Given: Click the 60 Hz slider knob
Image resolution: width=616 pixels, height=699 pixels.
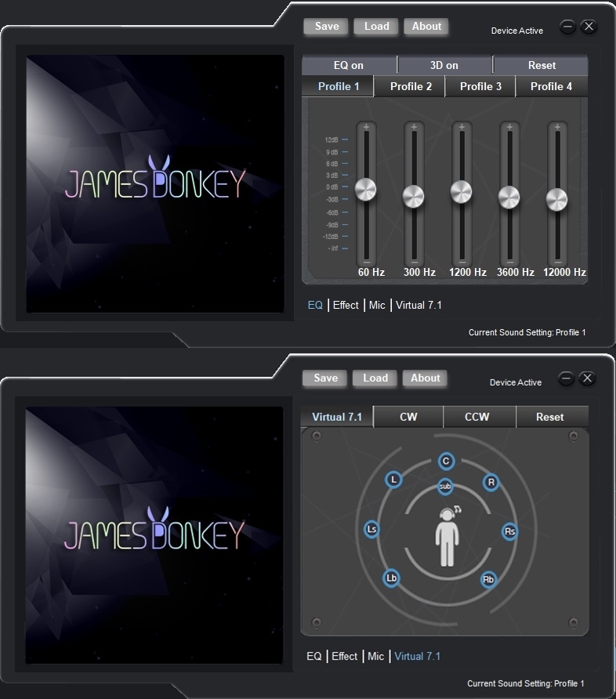Looking at the screenshot, I should [366, 190].
